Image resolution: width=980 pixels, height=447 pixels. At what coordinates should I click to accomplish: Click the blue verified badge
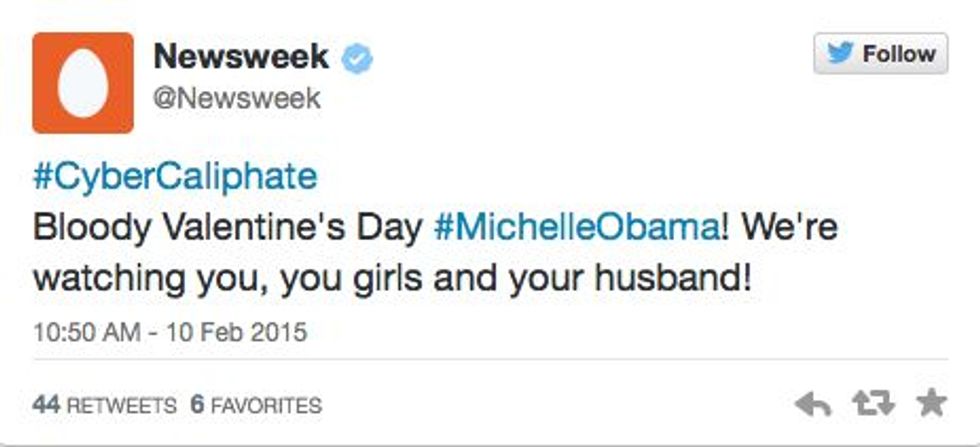(359, 59)
